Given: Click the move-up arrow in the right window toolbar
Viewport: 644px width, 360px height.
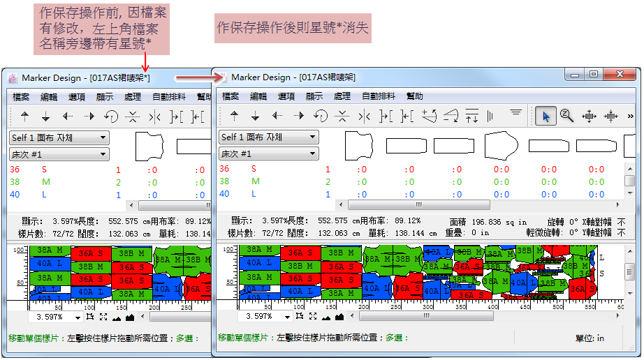Looking at the screenshot, I should point(234,117).
